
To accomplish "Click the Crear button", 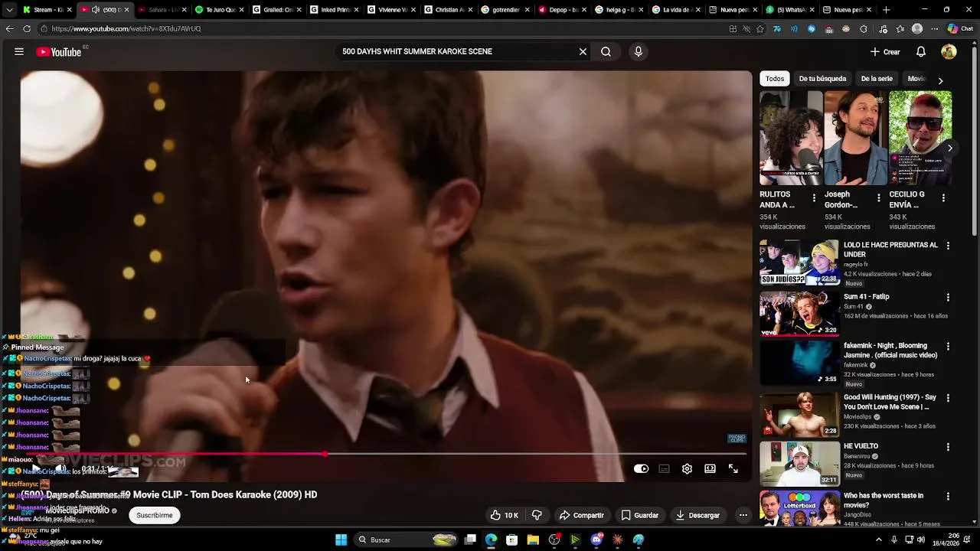I will 885,52.
